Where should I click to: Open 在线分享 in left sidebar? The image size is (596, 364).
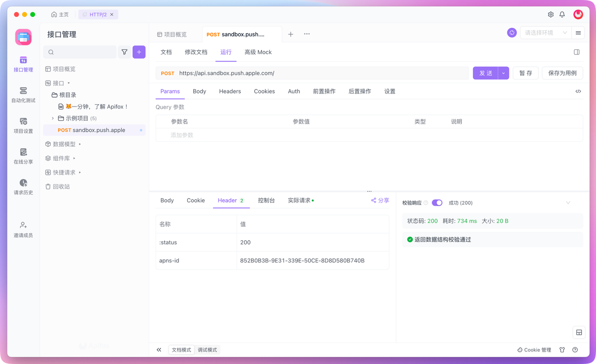23,156
